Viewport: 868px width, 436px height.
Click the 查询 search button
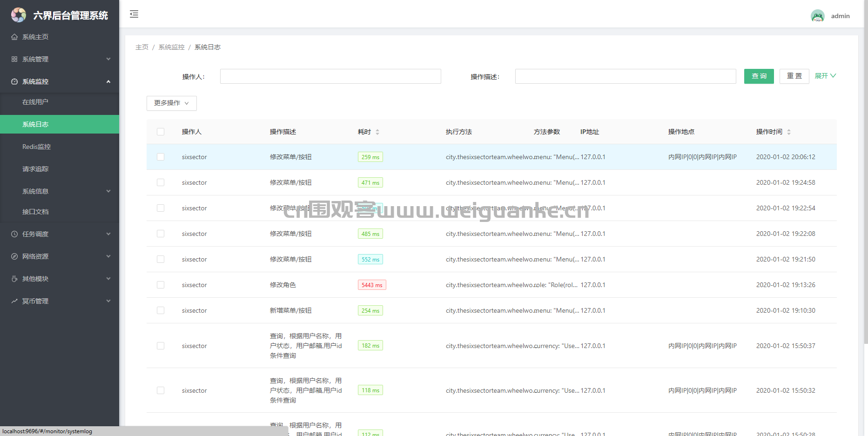click(759, 76)
